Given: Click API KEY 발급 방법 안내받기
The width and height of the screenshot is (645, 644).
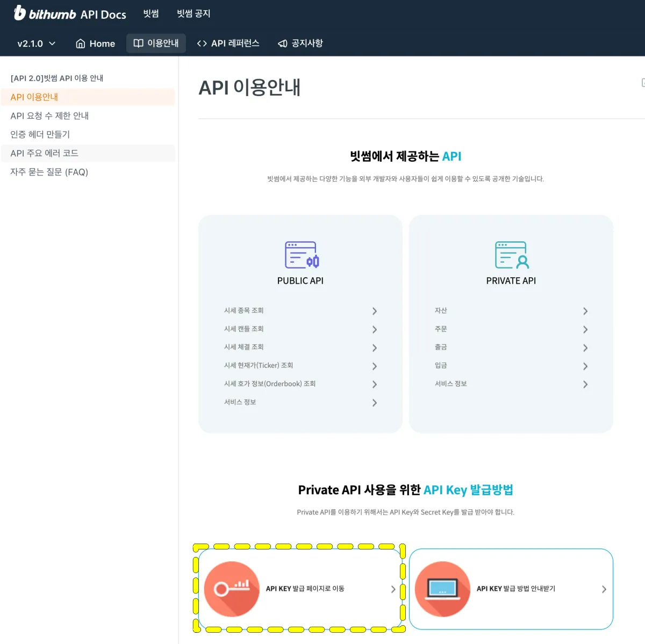Looking at the screenshot, I should (511, 589).
